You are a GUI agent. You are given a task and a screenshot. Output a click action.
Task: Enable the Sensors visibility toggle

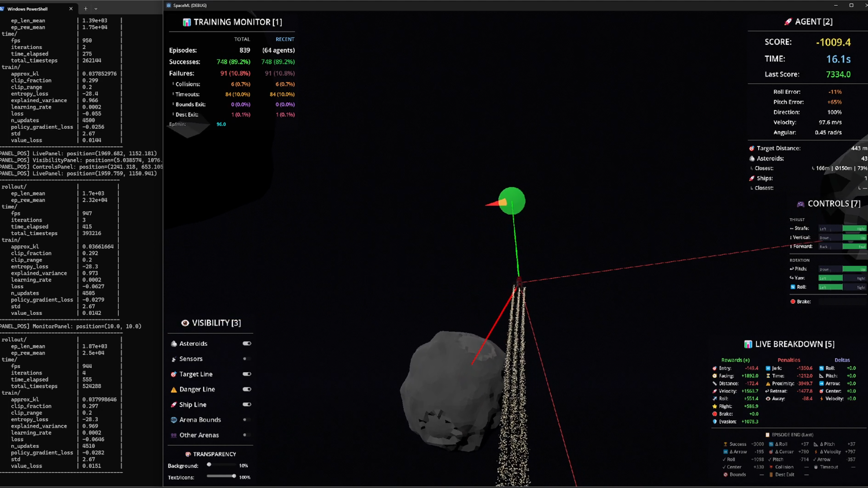click(x=246, y=359)
